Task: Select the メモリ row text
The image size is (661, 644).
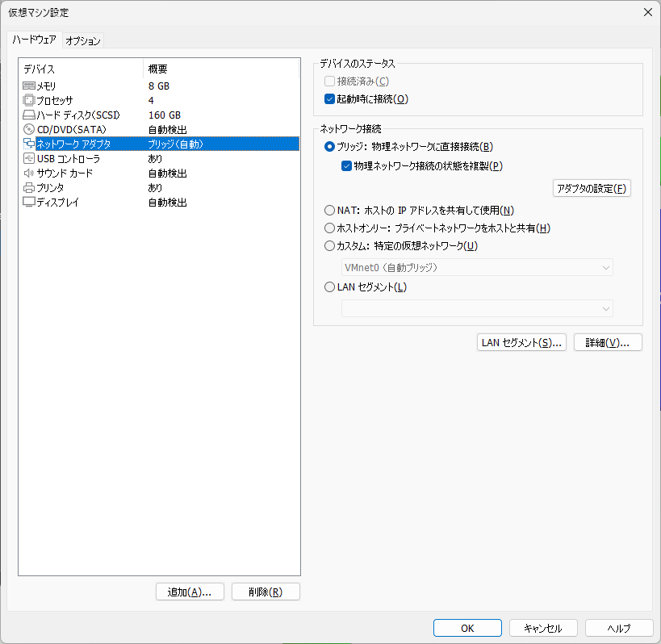Action: point(46,86)
